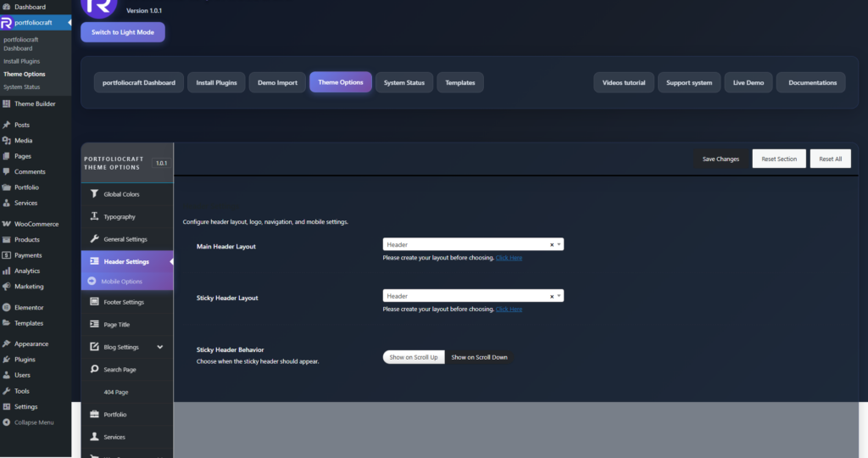This screenshot has height=458, width=868.
Task: Click the Global Colors filter icon
Action: 94,194
